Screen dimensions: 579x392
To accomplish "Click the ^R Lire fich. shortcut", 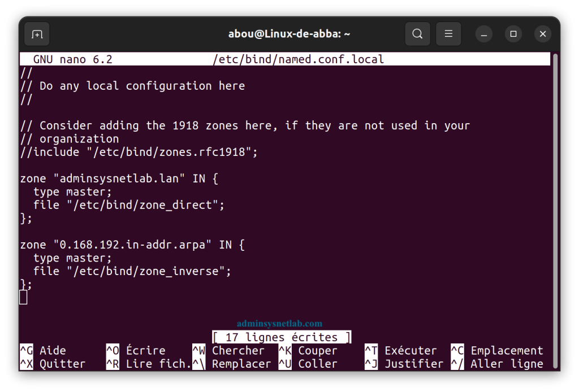I will tap(149, 364).
